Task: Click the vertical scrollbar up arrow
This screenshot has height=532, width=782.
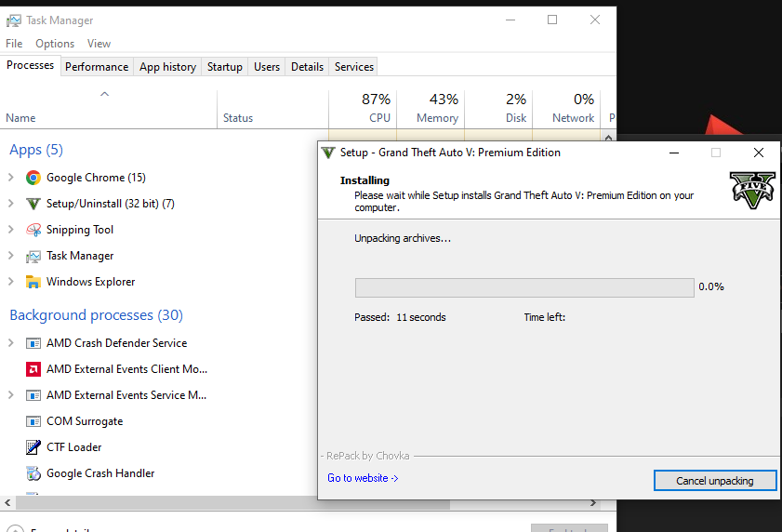Action: click(x=608, y=138)
